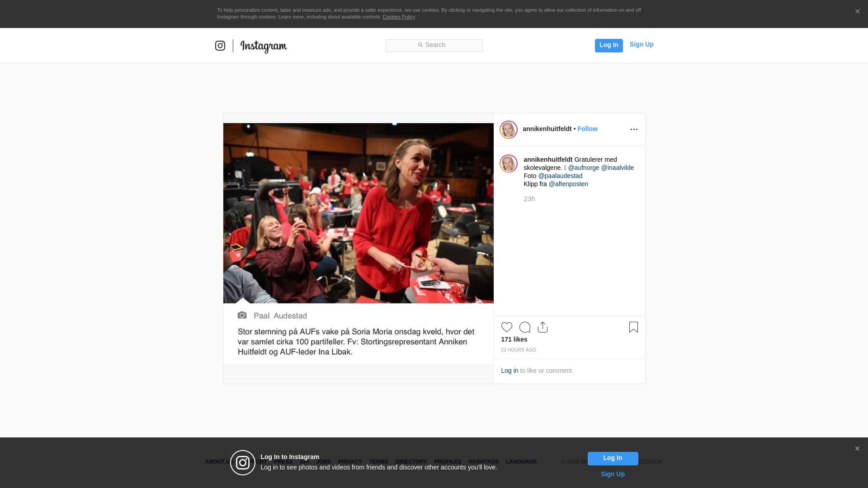Dismiss the cookie notice banner
868x488 pixels.
pyautogui.click(x=857, y=12)
